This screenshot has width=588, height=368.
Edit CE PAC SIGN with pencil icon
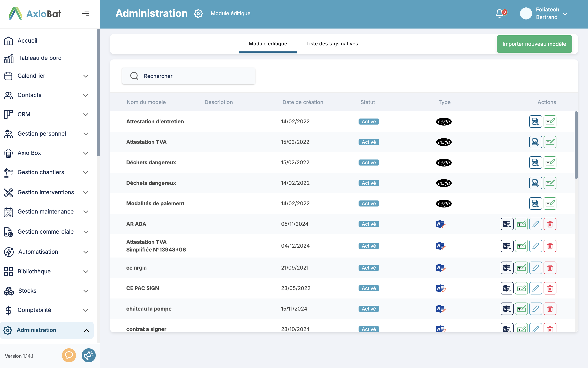click(535, 288)
